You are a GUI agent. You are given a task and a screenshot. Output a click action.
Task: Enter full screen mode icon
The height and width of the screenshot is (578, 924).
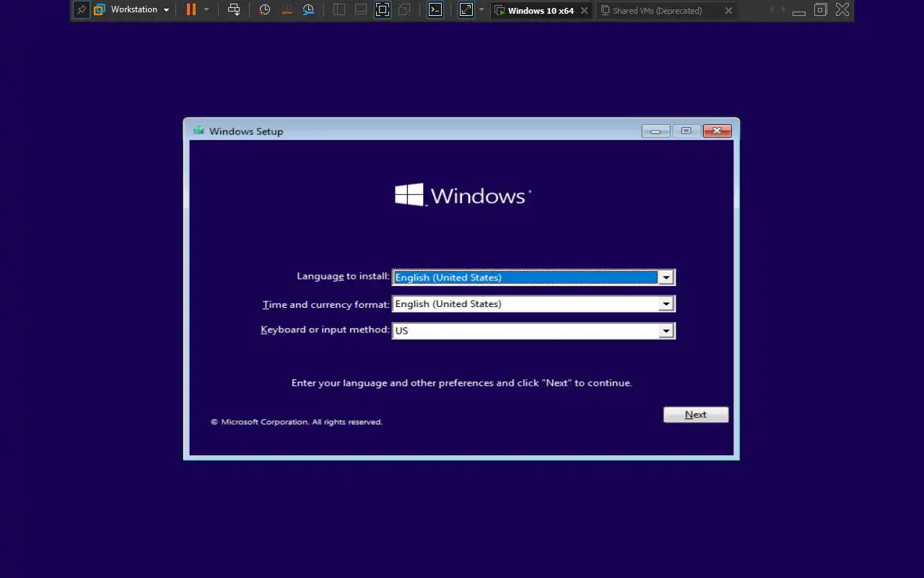pos(383,10)
